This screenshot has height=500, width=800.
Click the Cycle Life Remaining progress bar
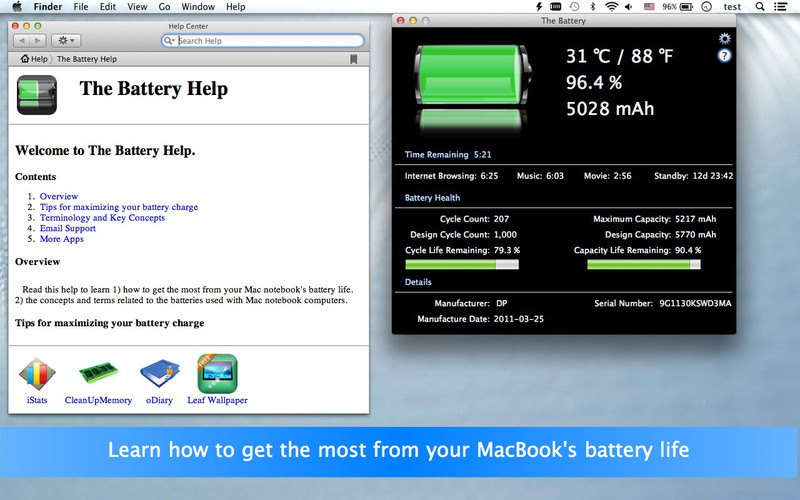coord(462,264)
